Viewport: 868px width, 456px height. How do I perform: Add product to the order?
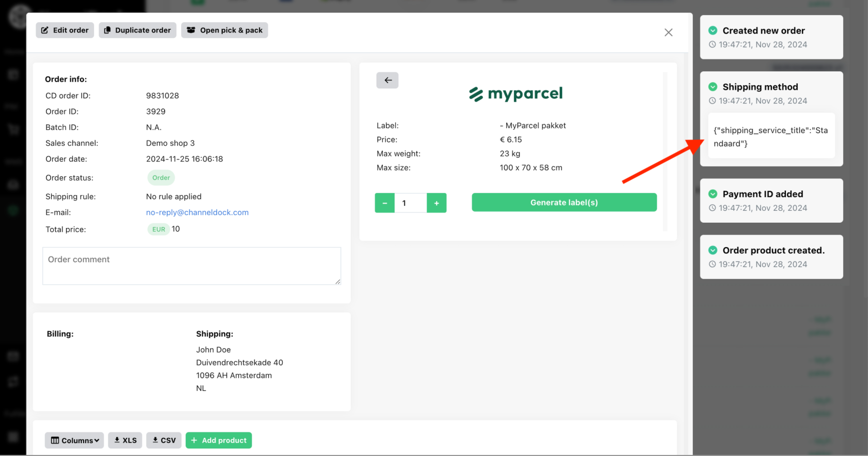(219, 440)
